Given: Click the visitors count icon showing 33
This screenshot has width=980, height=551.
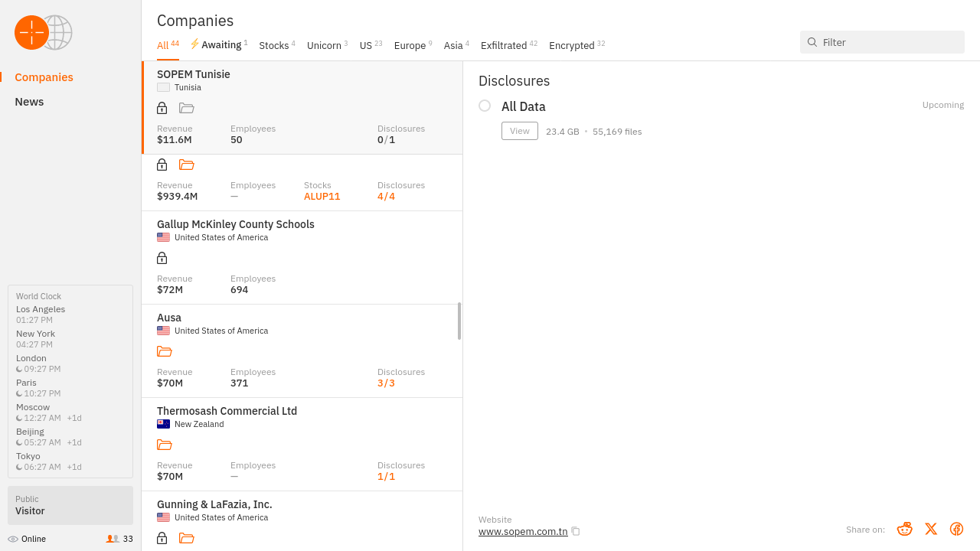Looking at the screenshot, I should pyautogui.click(x=113, y=539).
